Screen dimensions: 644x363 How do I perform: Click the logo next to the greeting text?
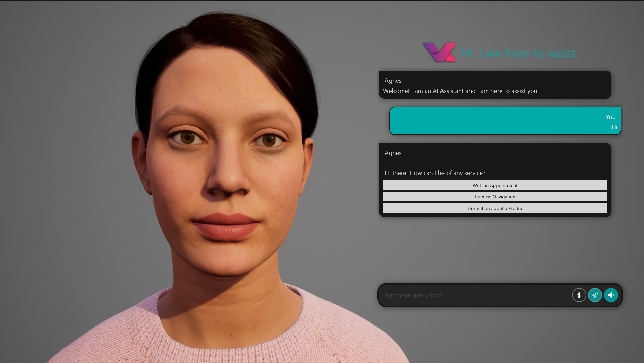coord(439,53)
